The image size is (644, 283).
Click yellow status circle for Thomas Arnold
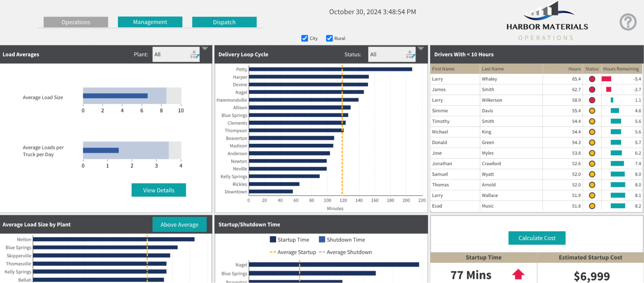[592, 185]
